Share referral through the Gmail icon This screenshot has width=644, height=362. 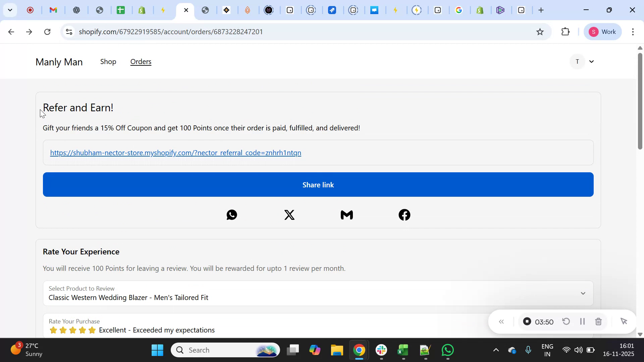[347, 215]
